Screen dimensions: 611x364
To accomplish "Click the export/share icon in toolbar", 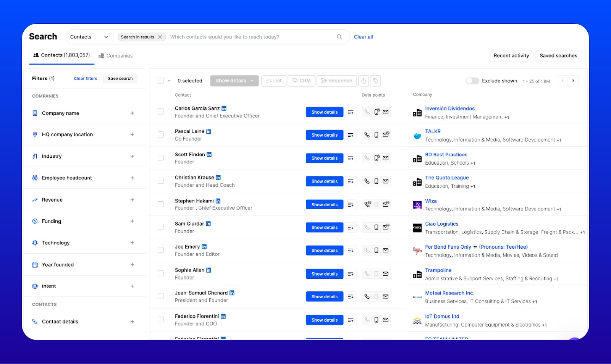I will click(364, 81).
